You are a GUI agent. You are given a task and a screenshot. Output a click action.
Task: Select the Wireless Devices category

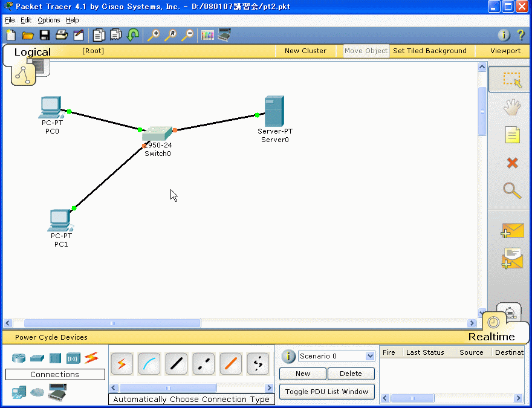pos(73,358)
